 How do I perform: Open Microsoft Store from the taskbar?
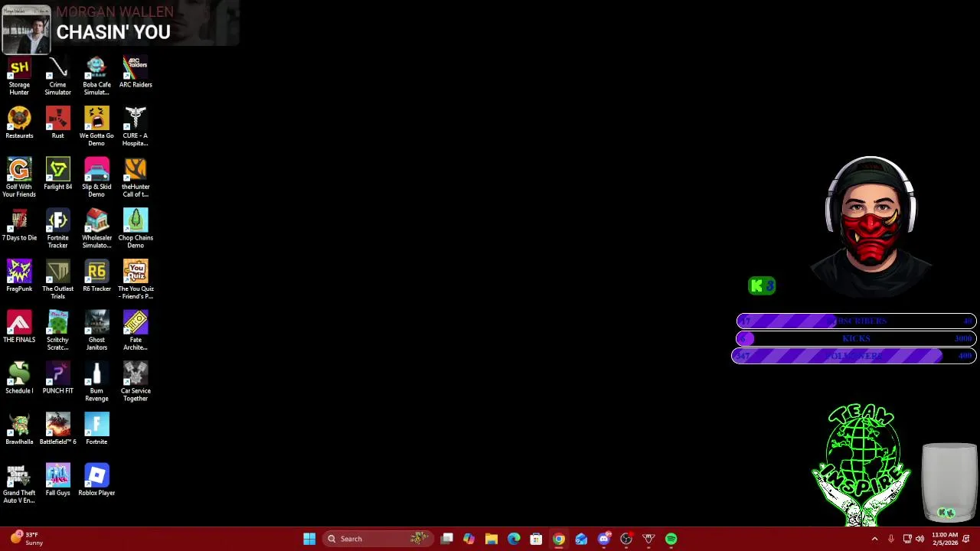tap(537, 539)
